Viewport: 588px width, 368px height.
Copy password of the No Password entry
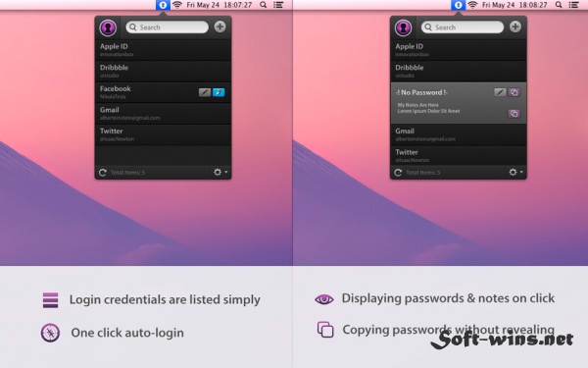point(514,92)
